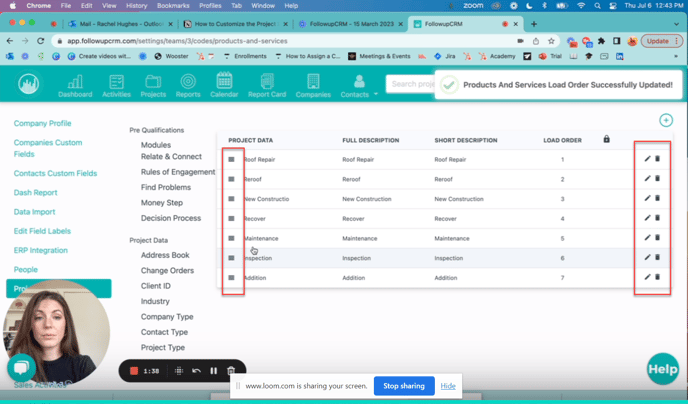This screenshot has width=688, height=404.
Task: Click the drag handle of Roof Repair row
Action: 231,160
